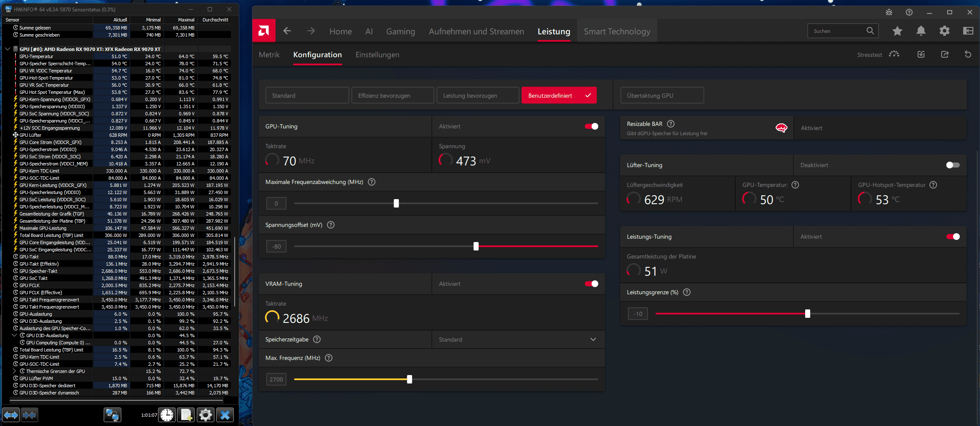Open HWiNFO network monitors icon
This screenshot has width=980, height=426.
pyautogui.click(x=112, y=415)
